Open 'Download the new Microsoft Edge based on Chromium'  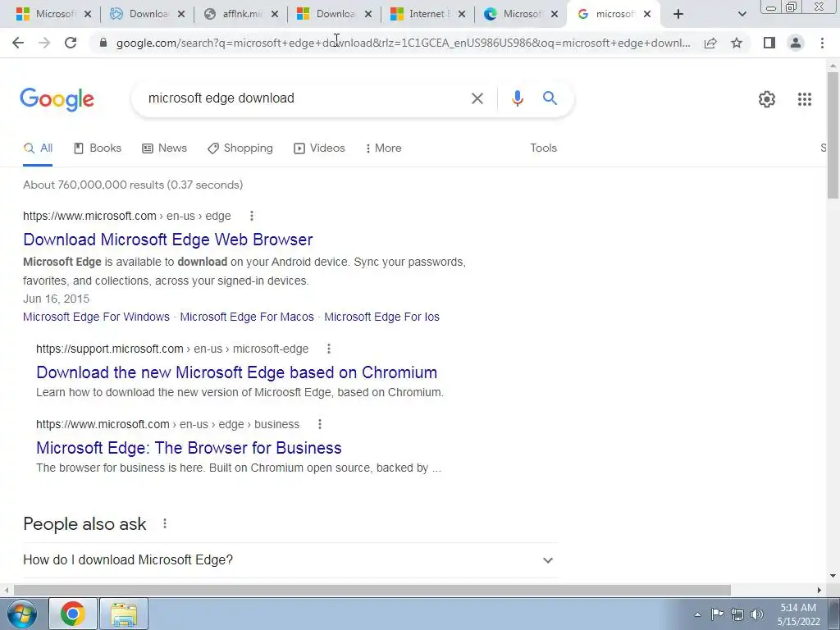point(237,372)
